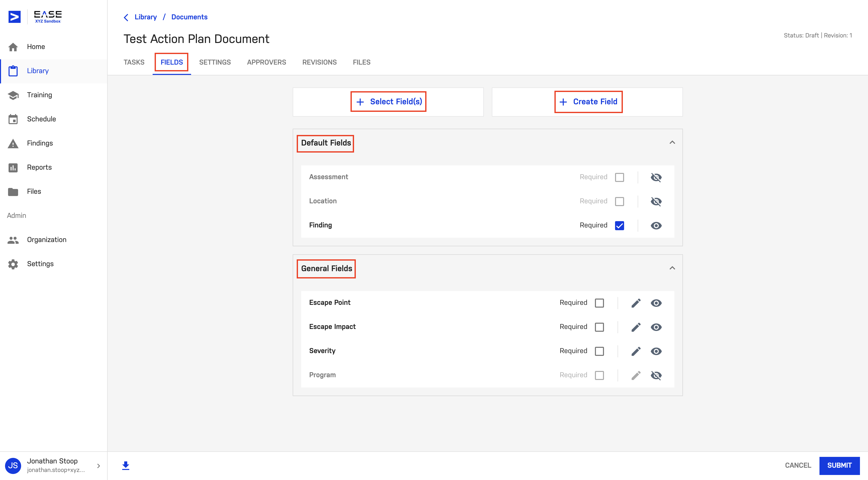The width and height of the screenshot is (868, 480).
Task: Check Required checkbox for Escape Point
Action: 599,303
